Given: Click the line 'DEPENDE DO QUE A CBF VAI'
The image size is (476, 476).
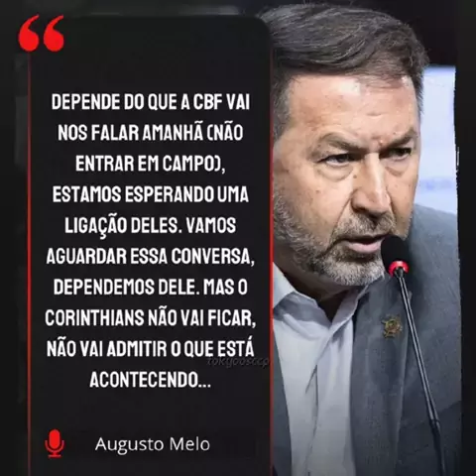Looking at the screenshot, I should click(151, 102).
